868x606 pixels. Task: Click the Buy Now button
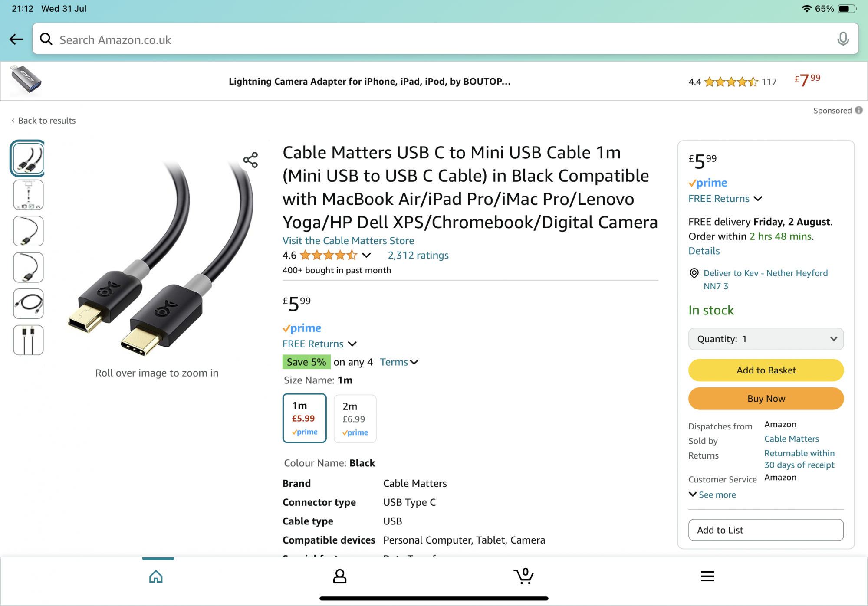[x=766, y=399]
